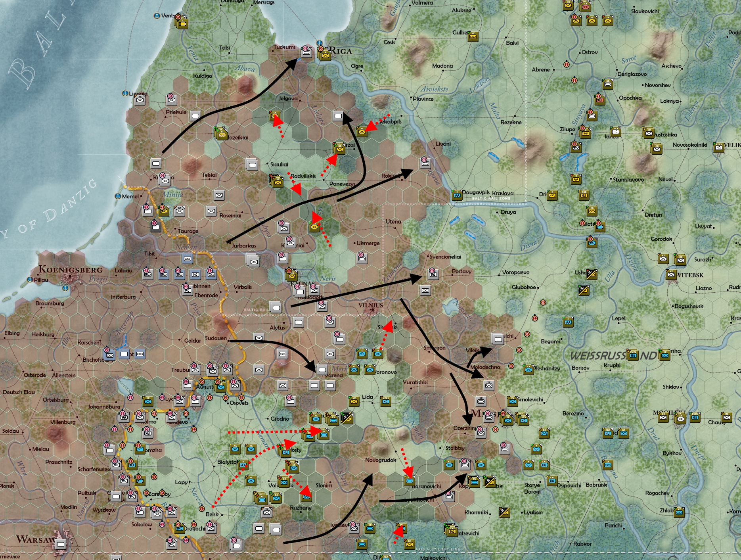Image resolution: width=741 pixels, height=560 pixels.
Task: Select the blue HQ counter right of Lida
Action: 385,401
